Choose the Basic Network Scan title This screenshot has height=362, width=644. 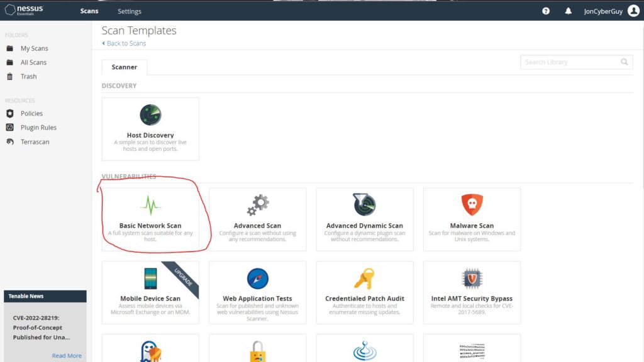(x=150, y=226)
